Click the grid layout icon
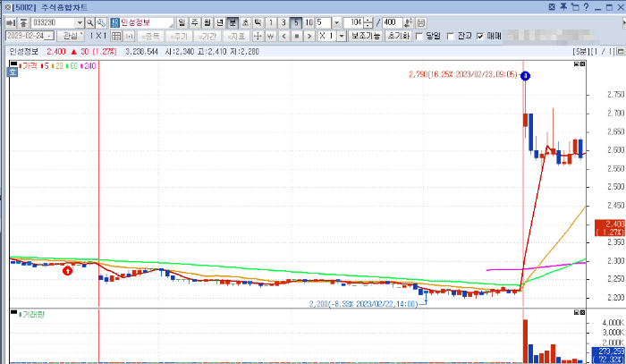Viewport: 626px width, 364px height. coord(116,37)
